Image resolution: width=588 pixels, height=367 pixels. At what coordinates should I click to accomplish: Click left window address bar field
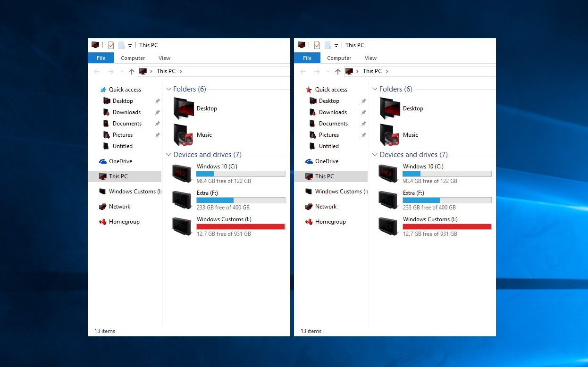[x=214, y=71]
